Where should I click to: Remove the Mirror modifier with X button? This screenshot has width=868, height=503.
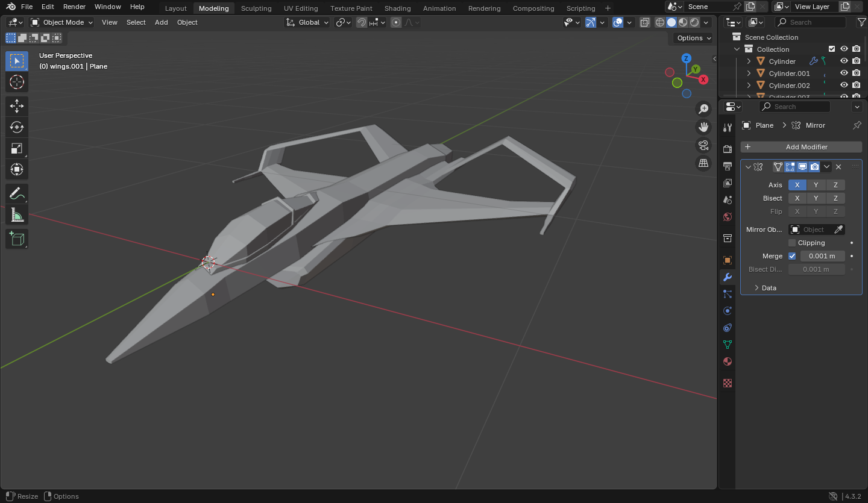(x=838, y=167)
